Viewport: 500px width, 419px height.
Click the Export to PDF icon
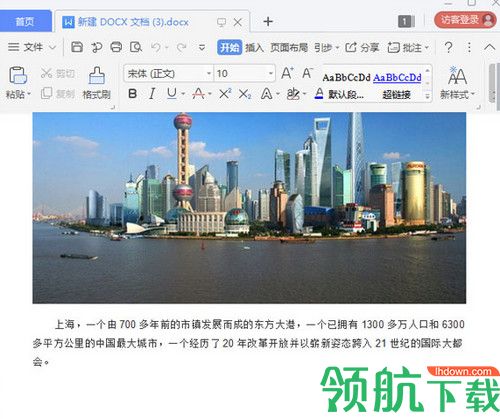pos(96,47)
